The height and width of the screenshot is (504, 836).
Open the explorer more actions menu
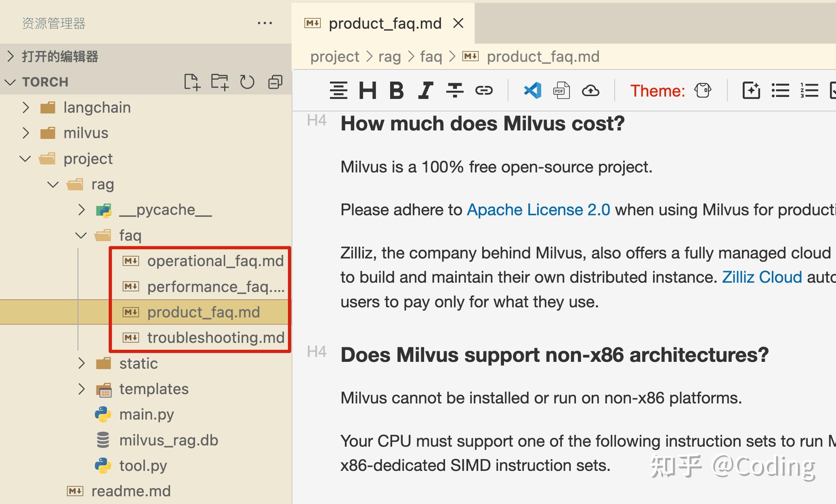point(265,23)
